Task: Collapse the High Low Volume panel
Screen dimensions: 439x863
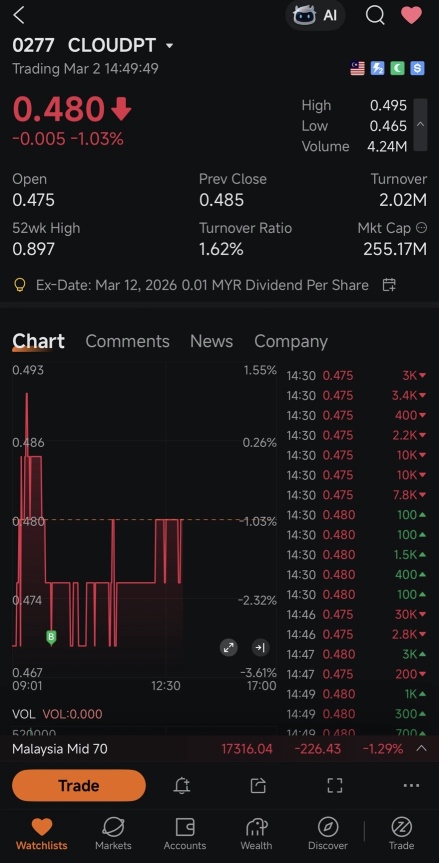Action: [x=420, y=125]
